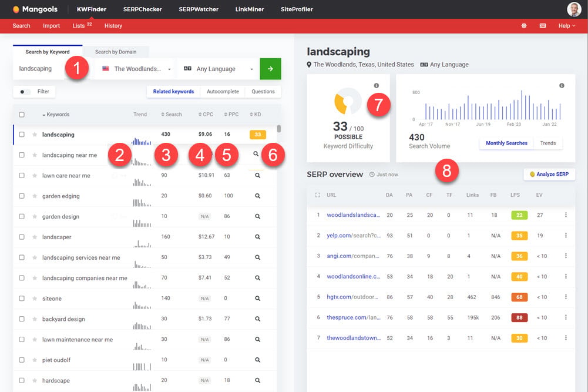Toggle the Filter switch
This screenshot has width=588, height=392.
click(25, 92)
